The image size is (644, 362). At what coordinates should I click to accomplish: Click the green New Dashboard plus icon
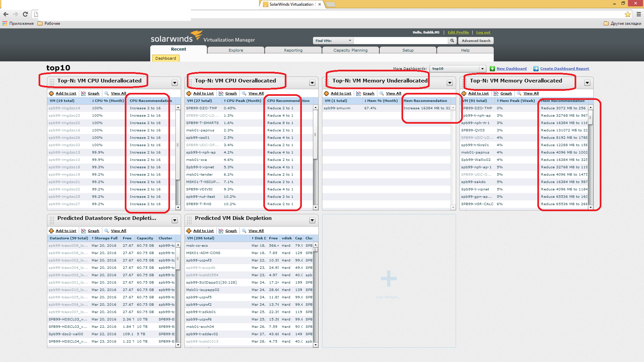tap(492, 69)
